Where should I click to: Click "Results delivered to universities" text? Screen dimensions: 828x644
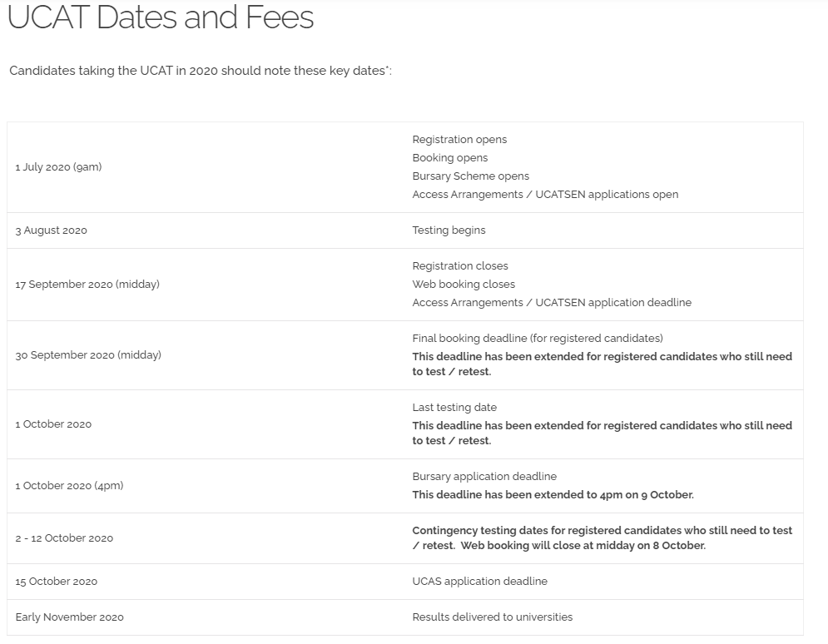tap(492, 617)
